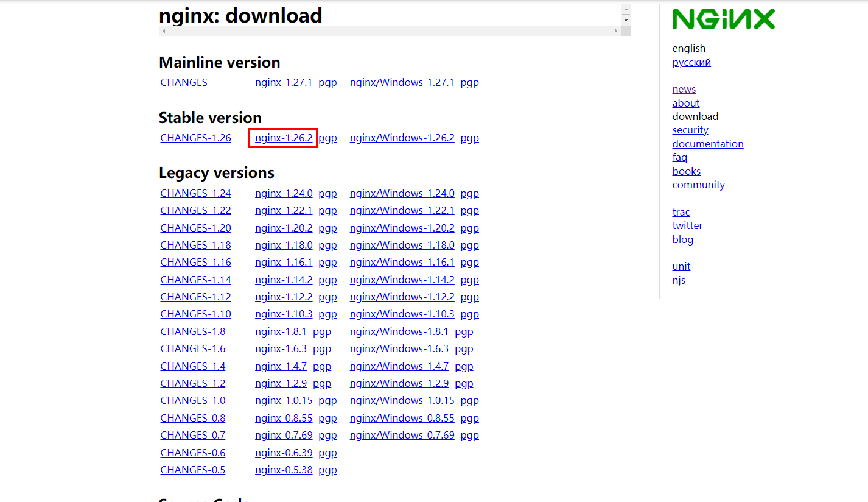The height and width of the screenshot is (502, 868).
Task: Open CHANGES-1.4
Action: coord(193,366)
